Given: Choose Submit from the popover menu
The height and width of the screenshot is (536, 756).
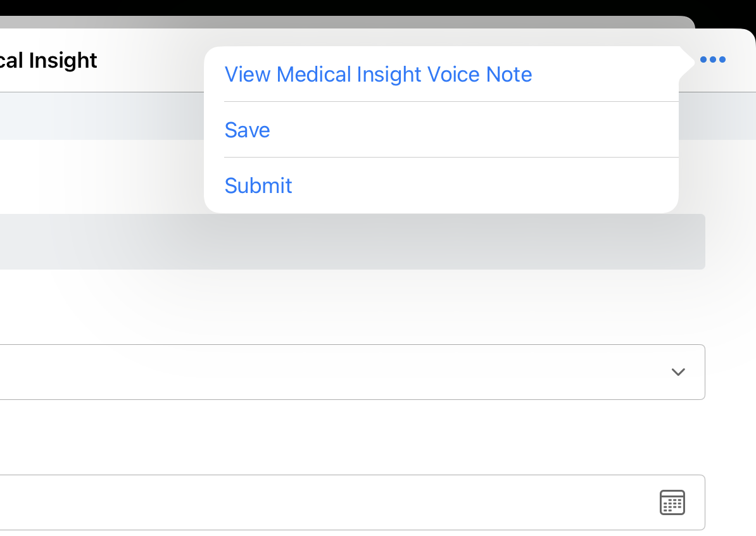Looking at the screenshot, I should pyautogui.click(x=258, y=186).
